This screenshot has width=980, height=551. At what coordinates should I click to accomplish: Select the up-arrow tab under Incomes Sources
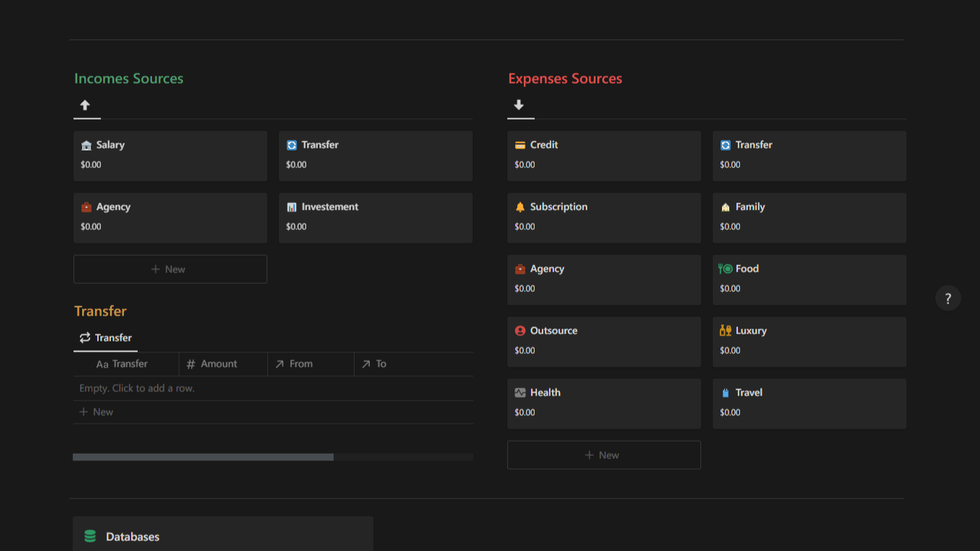point(85,106)
